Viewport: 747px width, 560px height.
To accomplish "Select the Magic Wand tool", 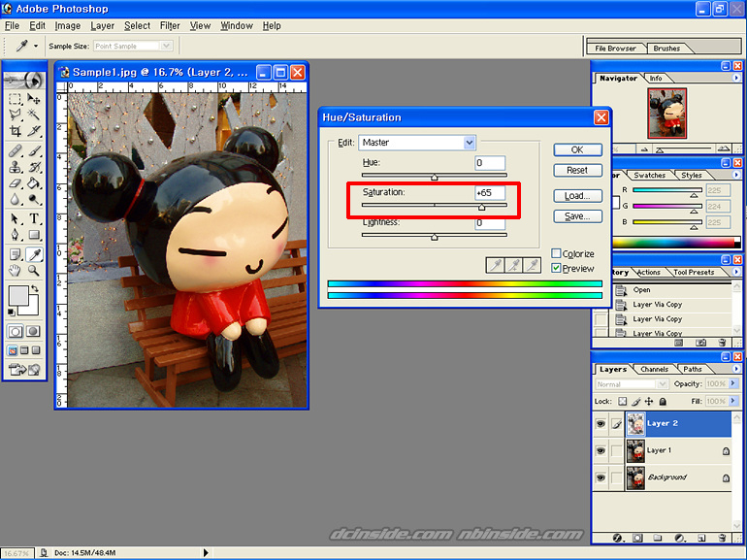I will point(34,115).
